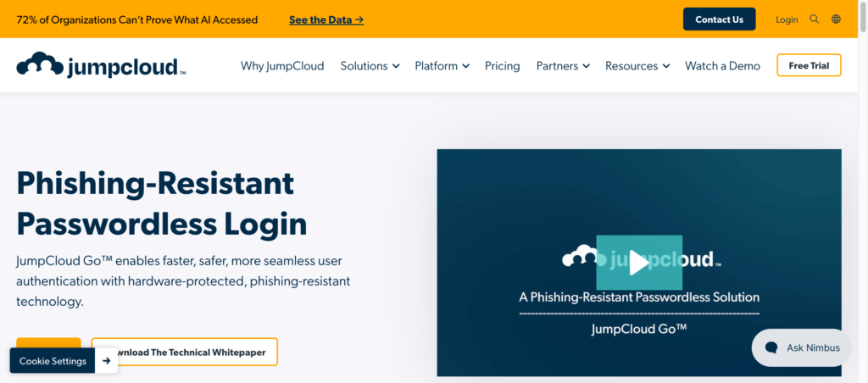This screenshot has height=383, width=868.
Task: Click the JumpCloud Go description paragraph
Action: click(183, 281)
